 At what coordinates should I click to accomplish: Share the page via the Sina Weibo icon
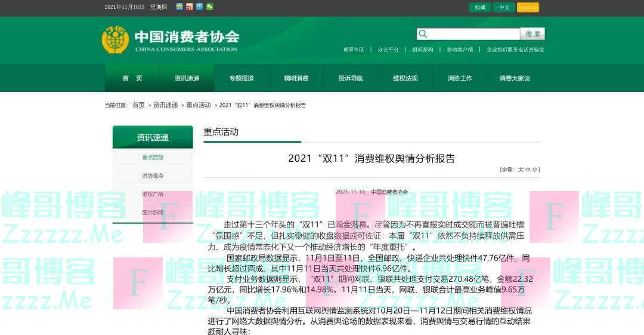pyautogui.click(x=190, y=7)
